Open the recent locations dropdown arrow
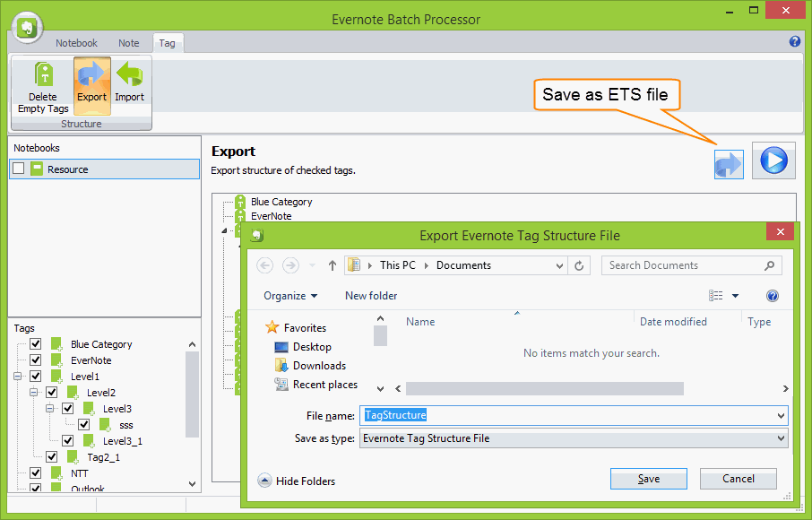This screenshot has height=520, width=812. tap(312, 265)
